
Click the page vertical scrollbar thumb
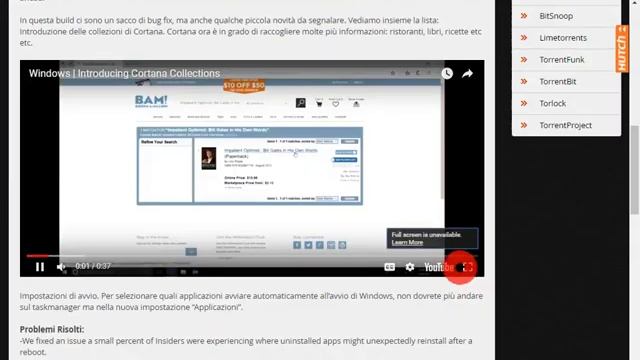coord(634,169)
